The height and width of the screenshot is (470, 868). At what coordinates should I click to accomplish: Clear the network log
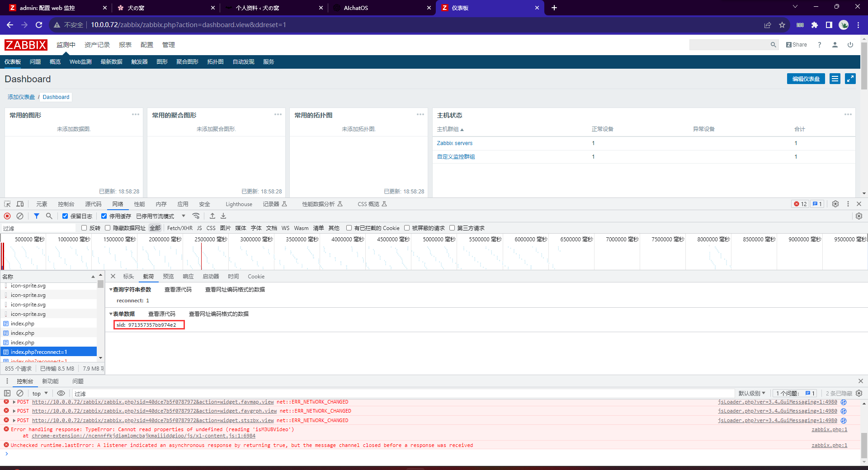coord(20,216)
